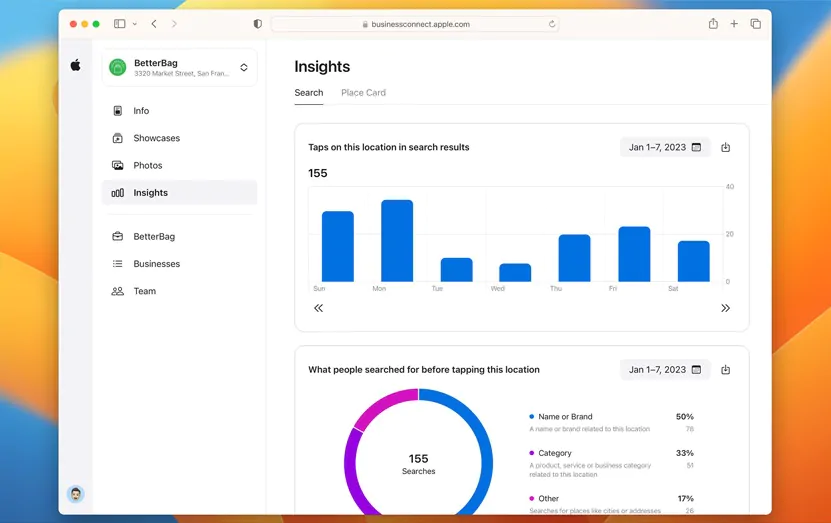Open the BetterBag company page
The width and height of the screenshot is (831, 523).
(x=179, y=236)
